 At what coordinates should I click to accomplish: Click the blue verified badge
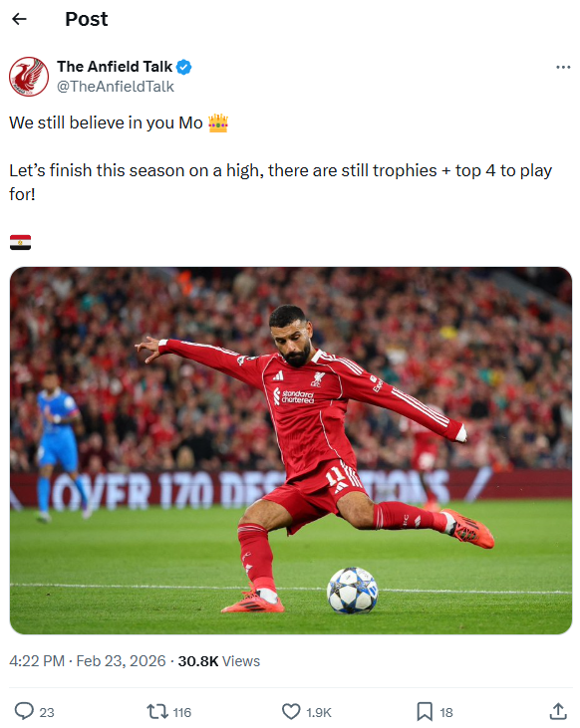tap(184, 67)
